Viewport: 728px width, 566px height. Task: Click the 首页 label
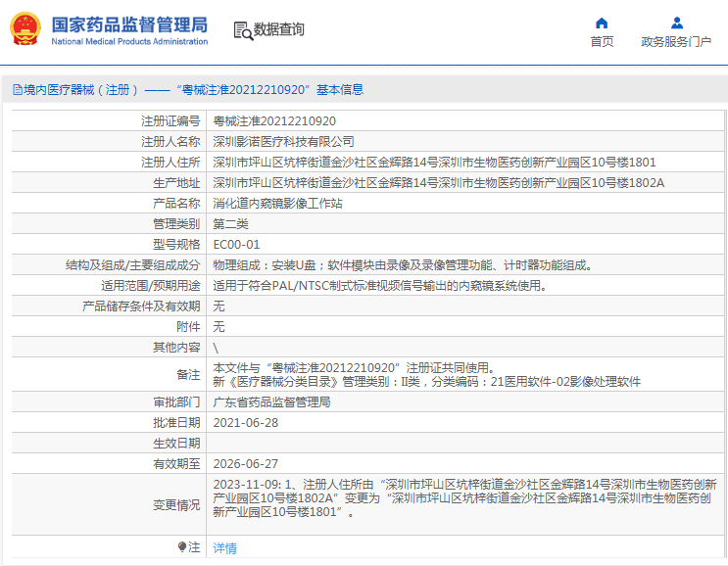(602, 42)
